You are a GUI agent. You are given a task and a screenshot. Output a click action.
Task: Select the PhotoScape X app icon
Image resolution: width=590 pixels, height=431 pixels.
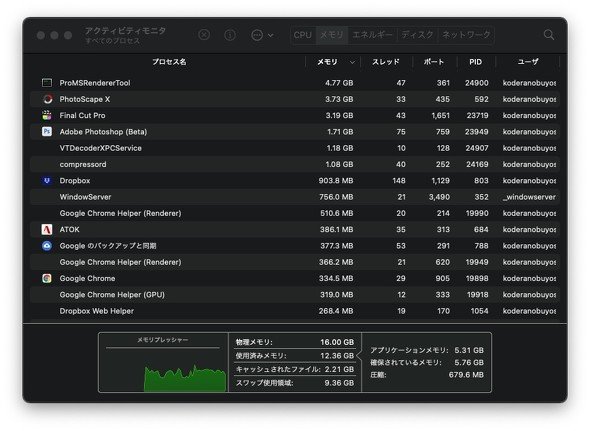tap(47, 99)
